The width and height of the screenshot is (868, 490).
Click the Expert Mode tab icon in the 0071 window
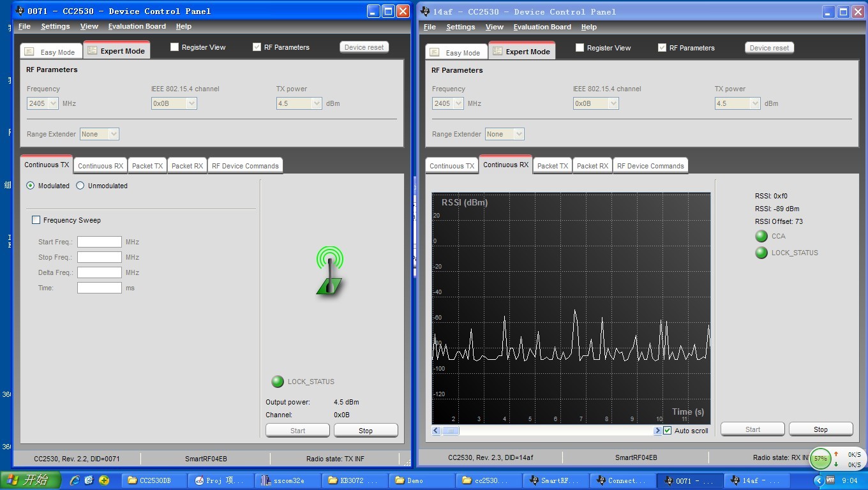tap(93, 51)
